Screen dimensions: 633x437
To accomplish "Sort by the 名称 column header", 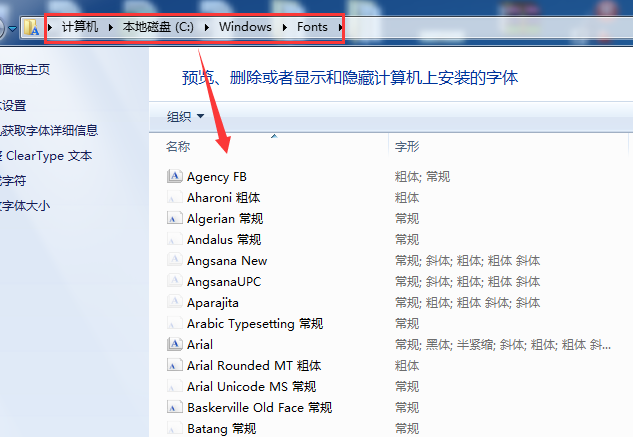I will [178, 146].
